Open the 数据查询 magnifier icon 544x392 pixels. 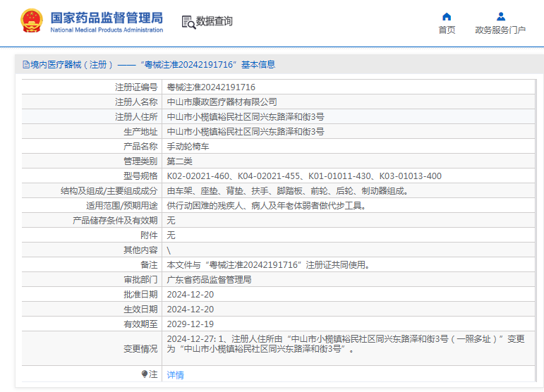point(188,22)
